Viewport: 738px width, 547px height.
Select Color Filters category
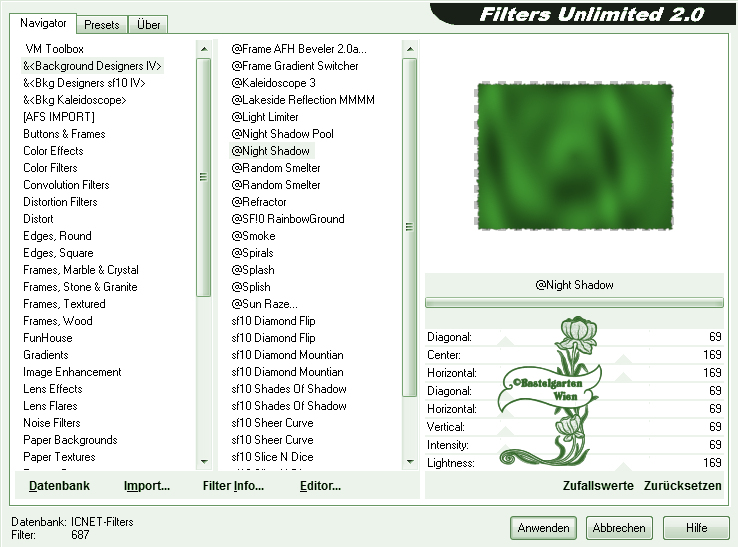[50, 168]
